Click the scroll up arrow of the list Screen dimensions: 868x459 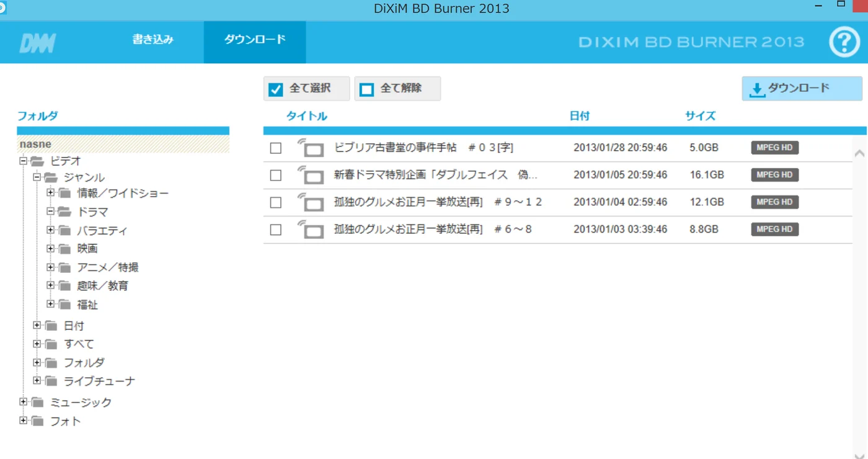tap(859, 153)
